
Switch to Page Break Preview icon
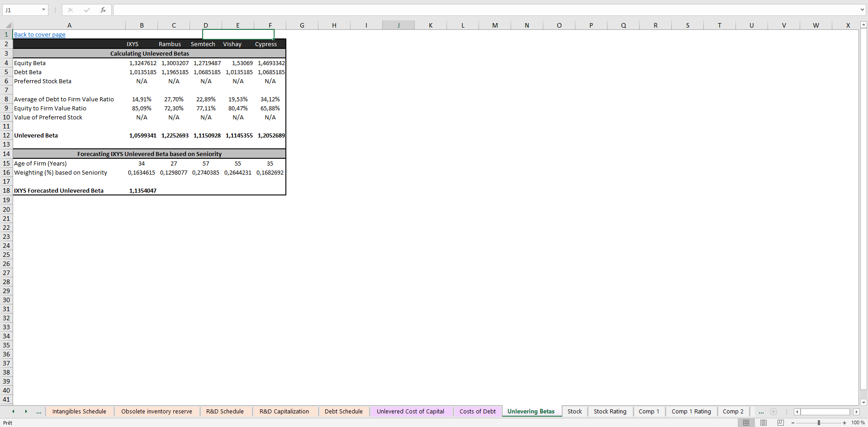click(781, 422)
